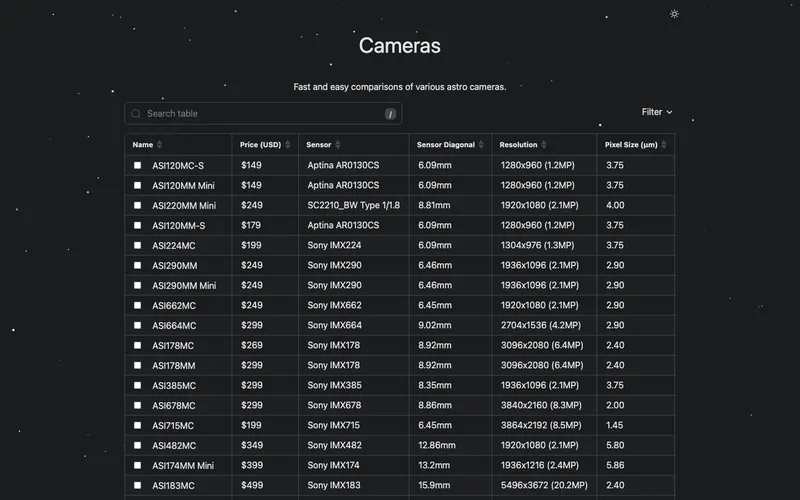Click camera name ASI664MC

(x=174, y=325)
